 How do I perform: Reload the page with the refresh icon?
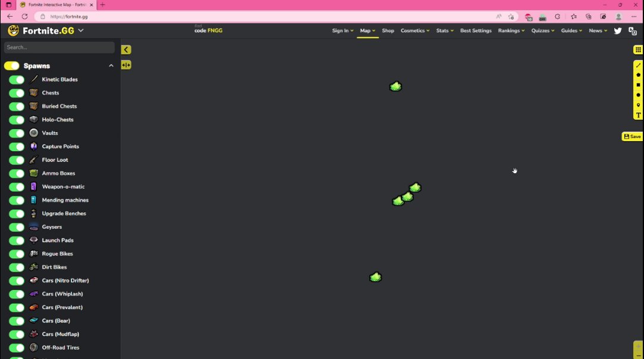[x=24, y=17]
